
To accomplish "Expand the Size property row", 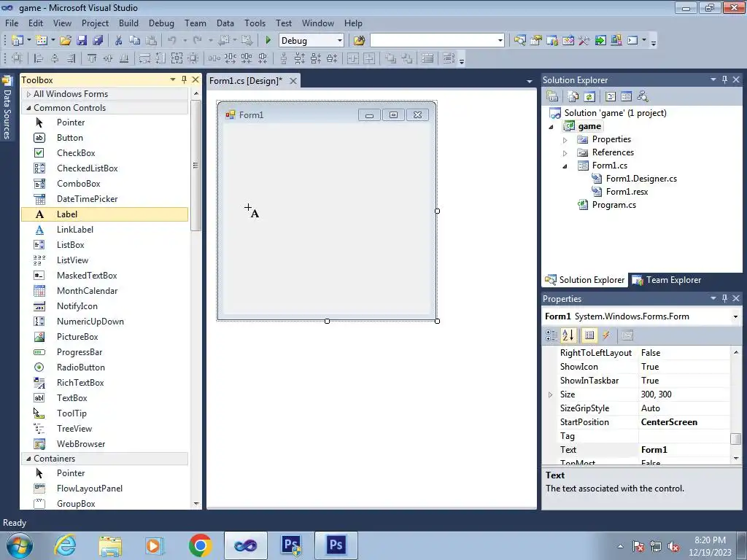I will pos(550,394).
